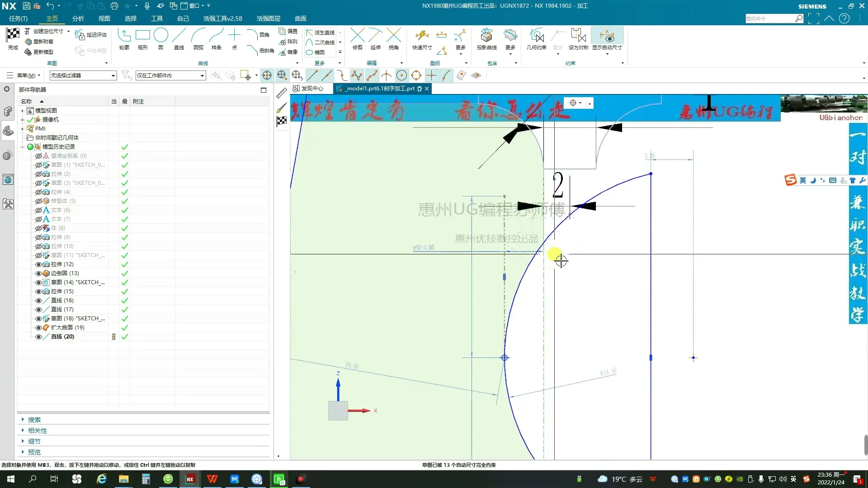Image resolution: width=868 pixels, height=488 pixels.
Task: Expand the 模型视图 tree node
Action: [x=22, y=111]
